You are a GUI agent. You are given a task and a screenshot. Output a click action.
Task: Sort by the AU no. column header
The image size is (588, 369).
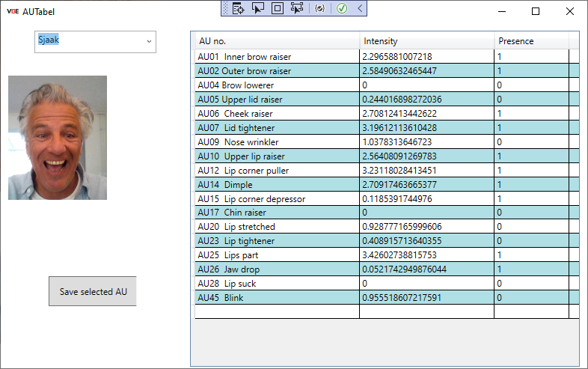pos(277,41)
